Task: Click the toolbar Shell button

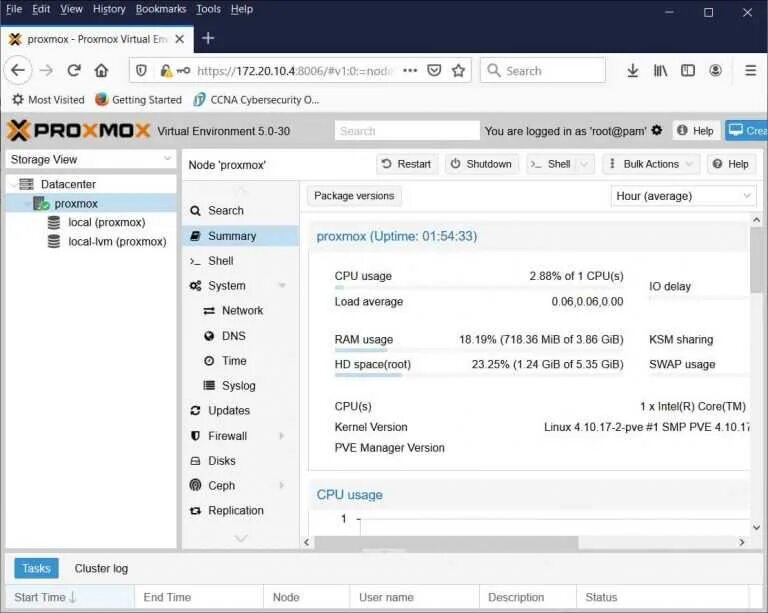Action: (x=552, y=164)
